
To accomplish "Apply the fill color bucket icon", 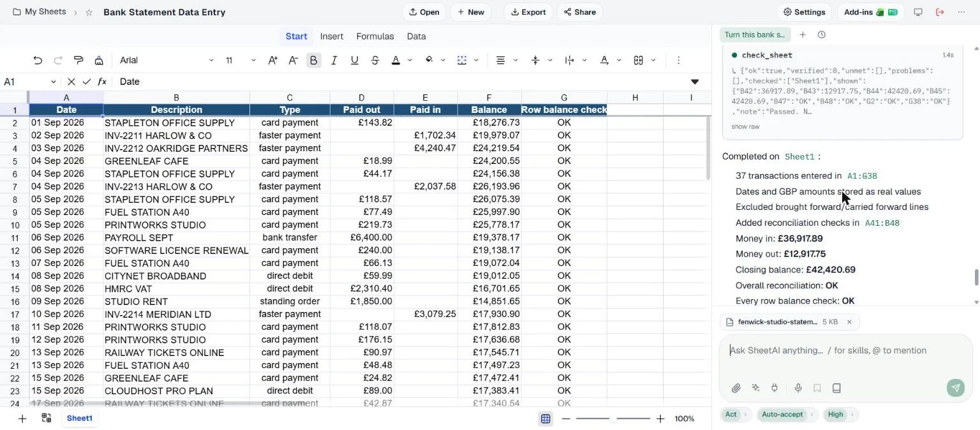I will (429, 60).
